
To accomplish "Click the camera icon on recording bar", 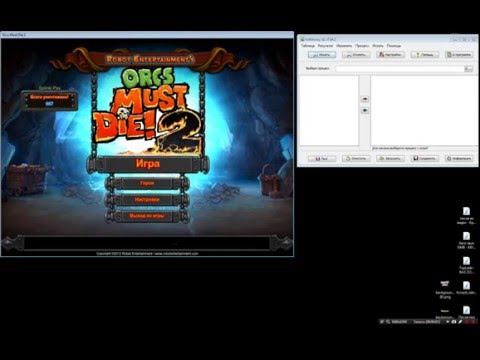I will 454,322.
